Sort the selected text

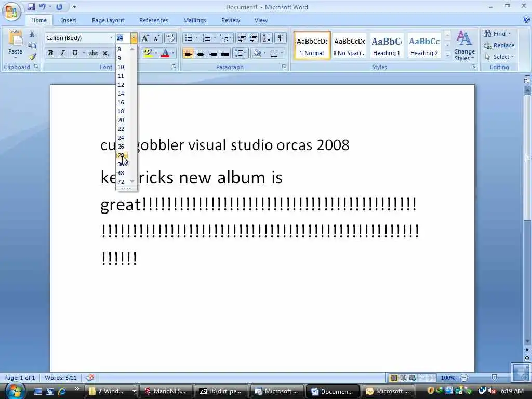pos(267,37)
